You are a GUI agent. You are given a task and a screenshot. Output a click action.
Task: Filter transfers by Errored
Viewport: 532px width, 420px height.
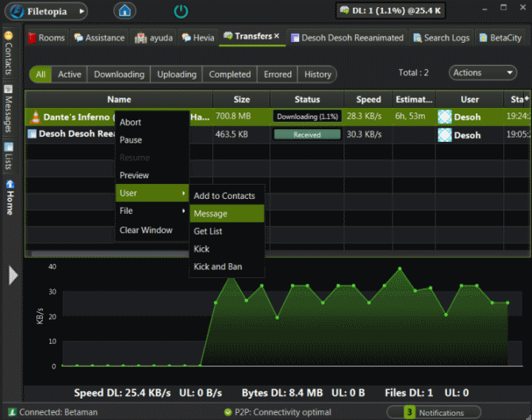(277, 74)
